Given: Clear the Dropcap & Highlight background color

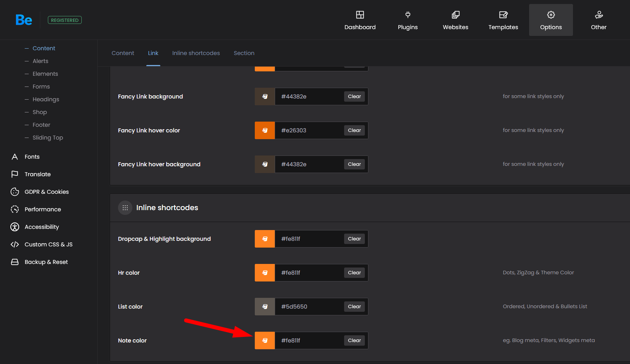Looking at the screenshot, I should tap(354, 239).
